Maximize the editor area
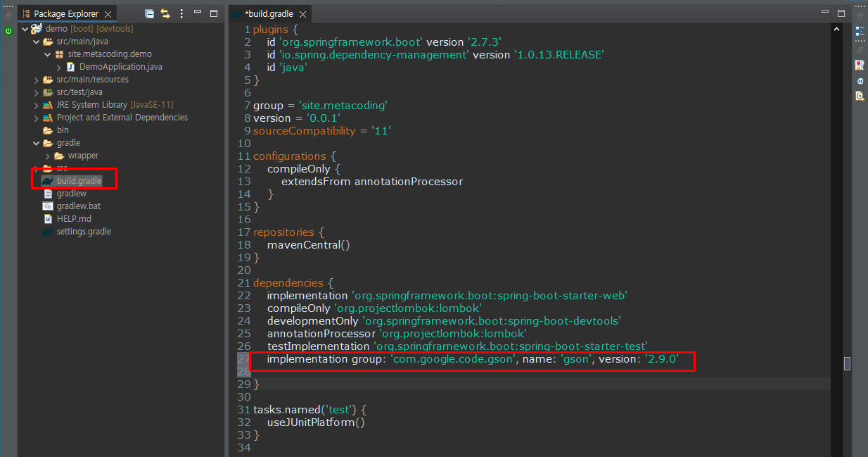The width and height of the screenshot is (868, 457). coord(841,13)
